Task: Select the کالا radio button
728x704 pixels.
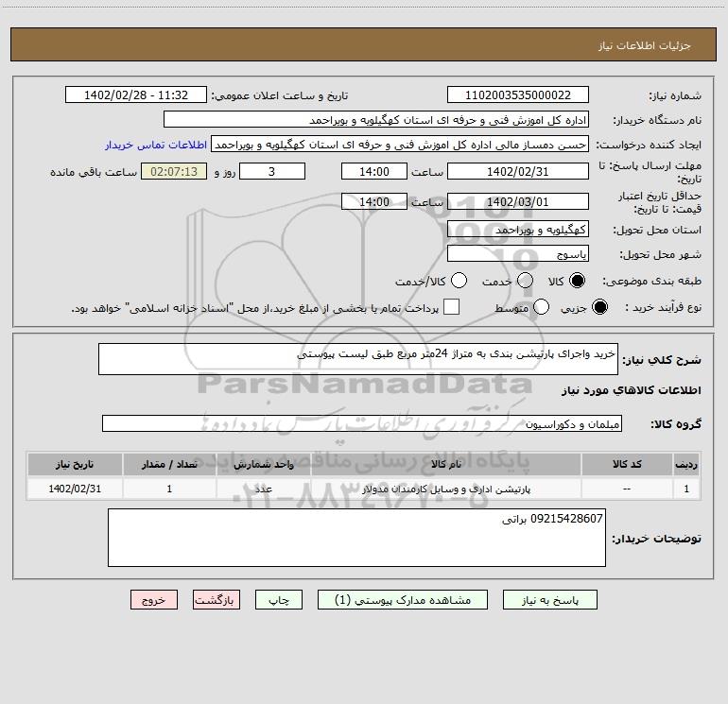Action: 577,281
